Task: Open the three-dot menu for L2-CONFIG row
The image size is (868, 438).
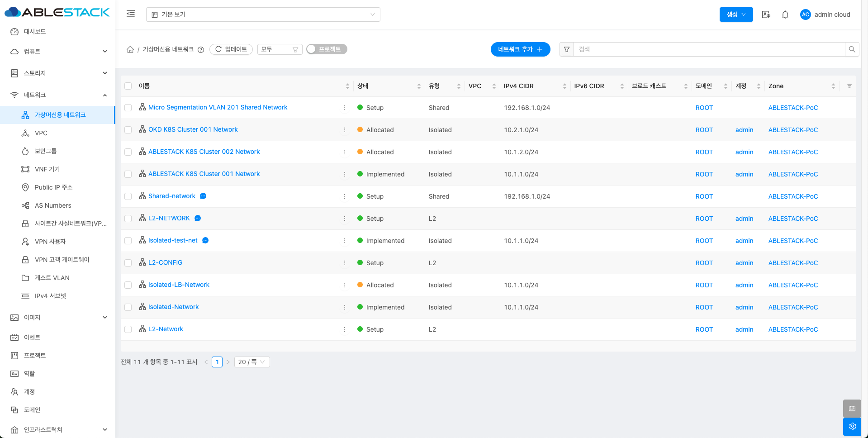Action: pos(345,263)
